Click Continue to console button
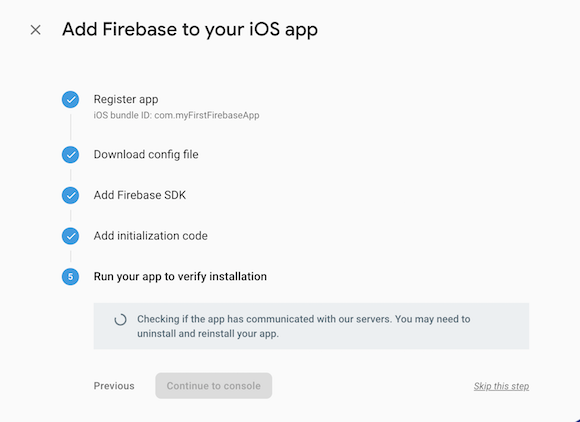Screen dimensions: 580x422 click(x=214, y=386)
